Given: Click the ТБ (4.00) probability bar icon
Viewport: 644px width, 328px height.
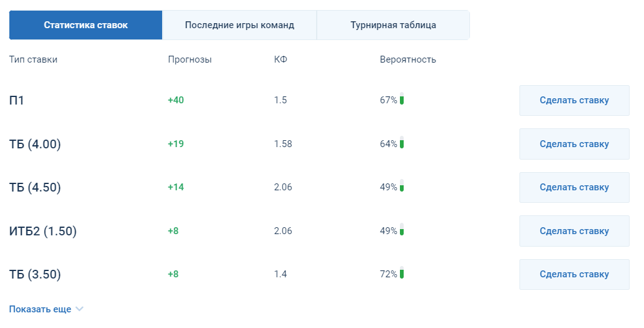Looking at the screenshot, I should coord(402,142).
